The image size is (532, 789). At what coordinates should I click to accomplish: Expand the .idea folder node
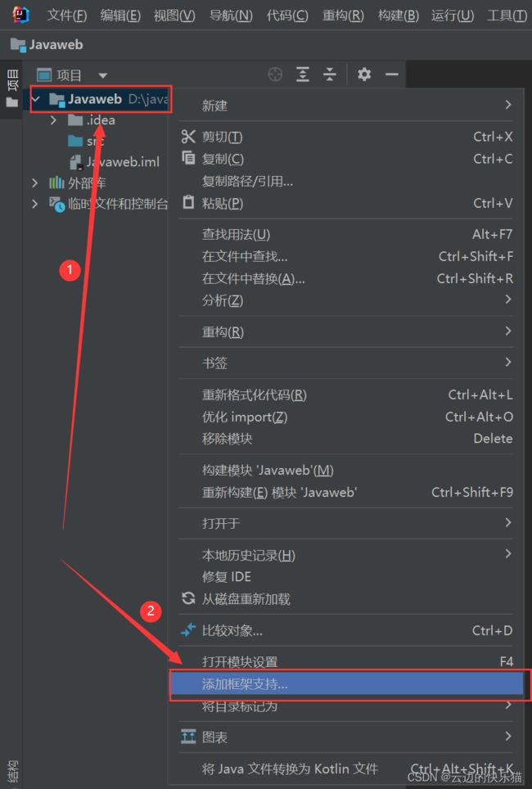point(53,119)
